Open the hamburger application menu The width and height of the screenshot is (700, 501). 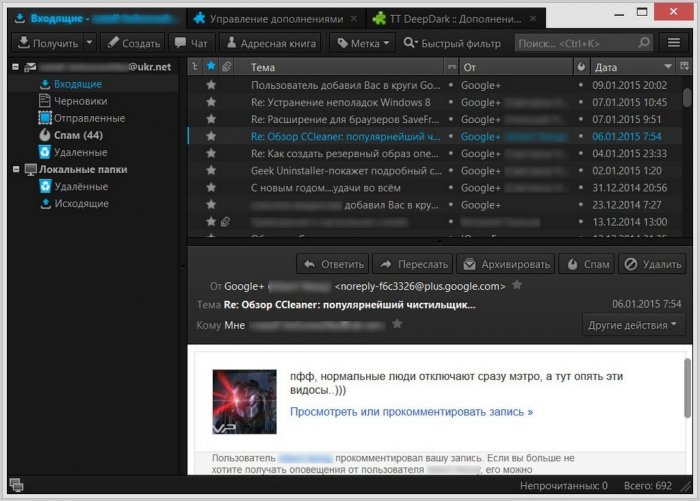[674, 43]
